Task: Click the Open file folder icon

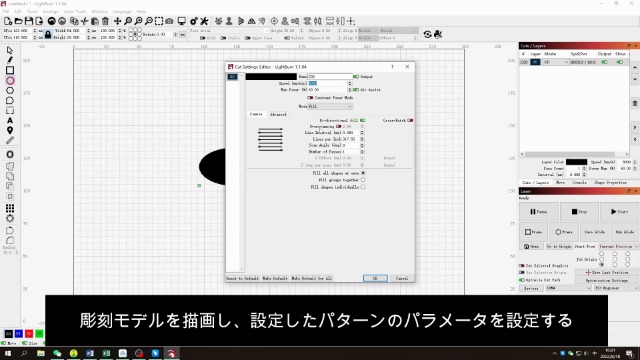Action: coord(18,21)
